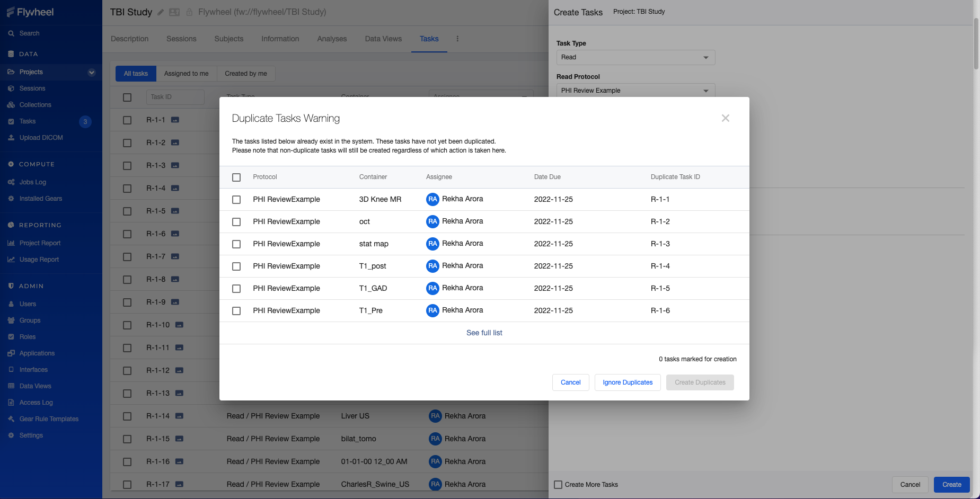Collapse the Projects chevron in the sidebar

[92, 72]
